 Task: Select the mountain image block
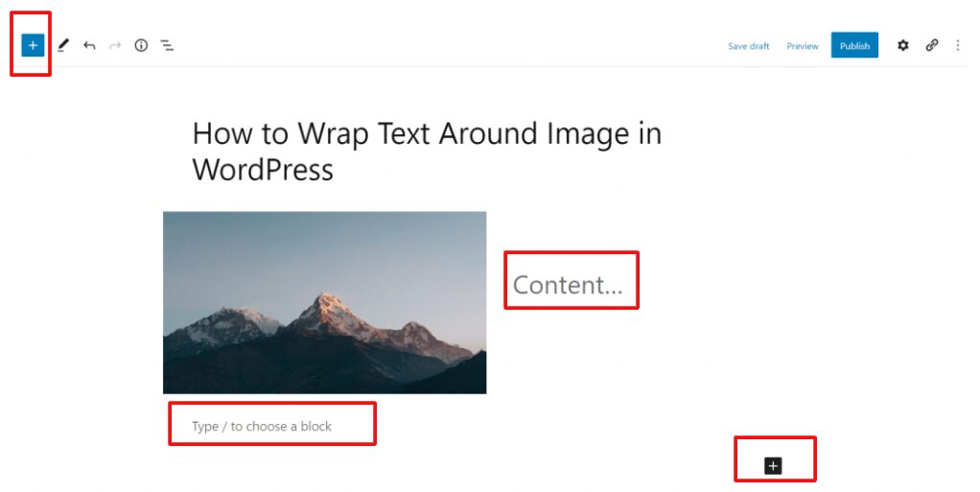pos(324,302)
